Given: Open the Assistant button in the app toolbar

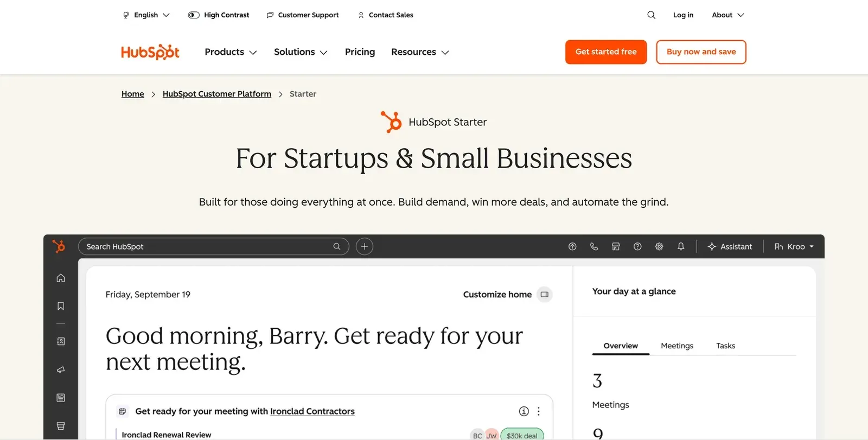Looking at the screenshot, I should (730, 246).
